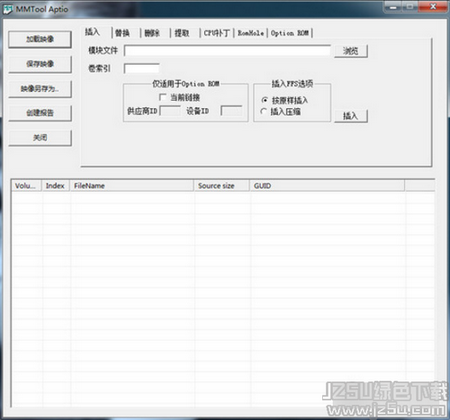
Task: Select the 插入压缩 radio option
Action: tap(264, 111)
